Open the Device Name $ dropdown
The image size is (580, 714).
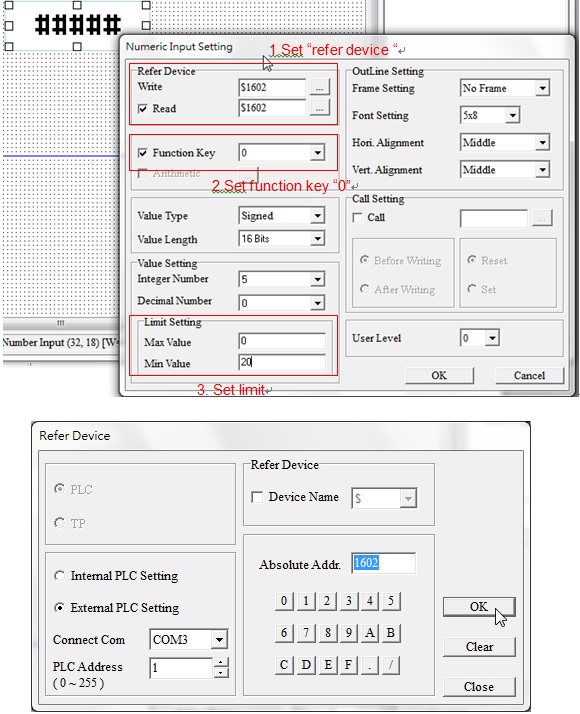click(x=408, y=499)
